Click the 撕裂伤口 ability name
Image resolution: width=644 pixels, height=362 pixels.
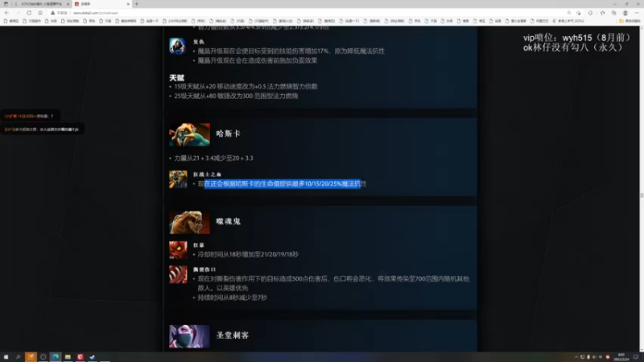pos(204,269)
